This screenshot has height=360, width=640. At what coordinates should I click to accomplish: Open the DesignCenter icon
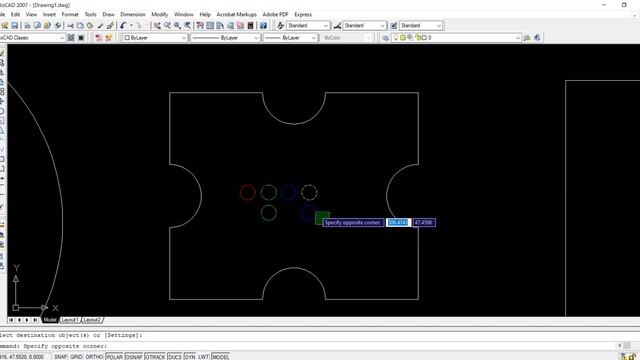(x=210, y=26)
